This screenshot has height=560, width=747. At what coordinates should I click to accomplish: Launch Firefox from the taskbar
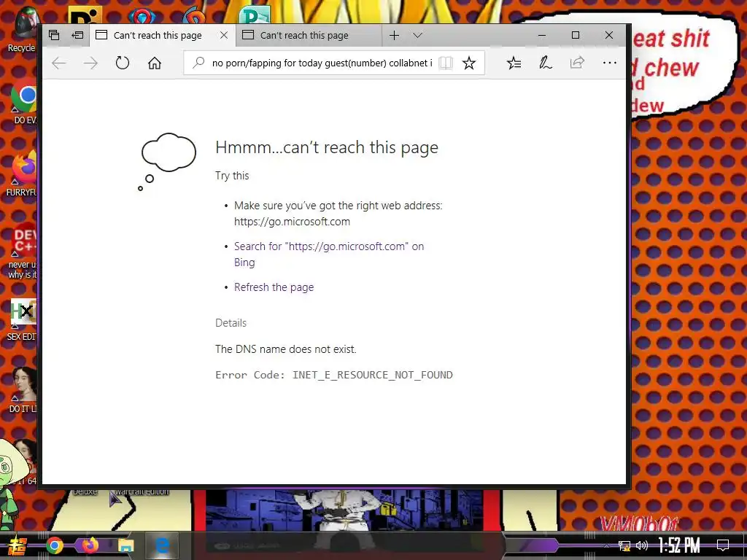[90, 545]
